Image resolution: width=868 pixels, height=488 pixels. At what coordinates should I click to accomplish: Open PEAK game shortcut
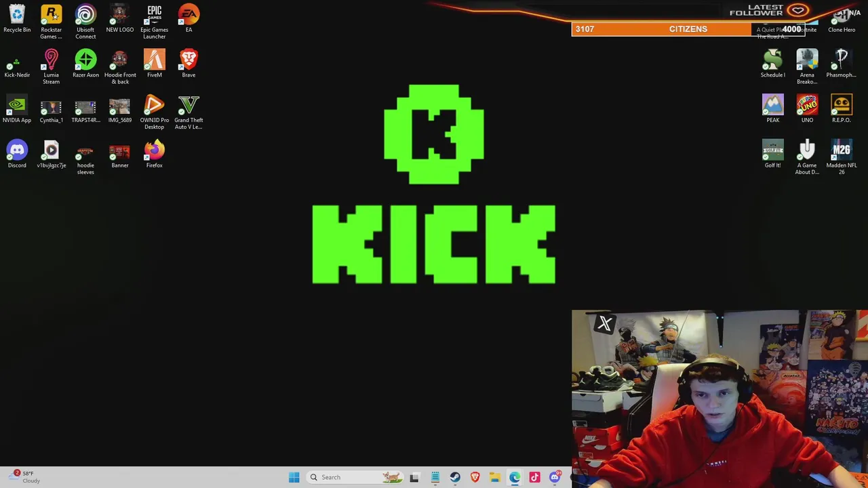pos(772,110)
